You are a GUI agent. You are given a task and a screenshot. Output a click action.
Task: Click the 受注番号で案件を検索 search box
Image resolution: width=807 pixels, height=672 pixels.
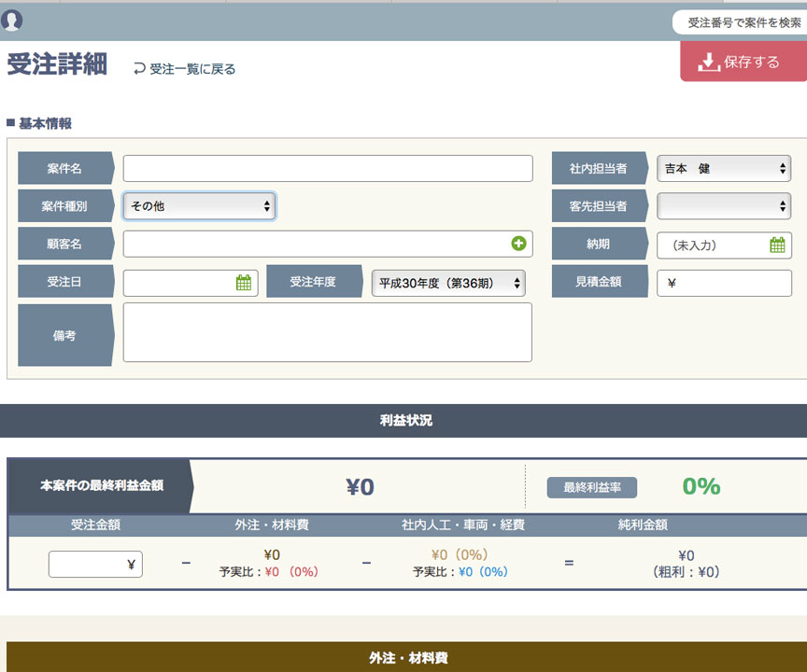[x=743, y=22]
